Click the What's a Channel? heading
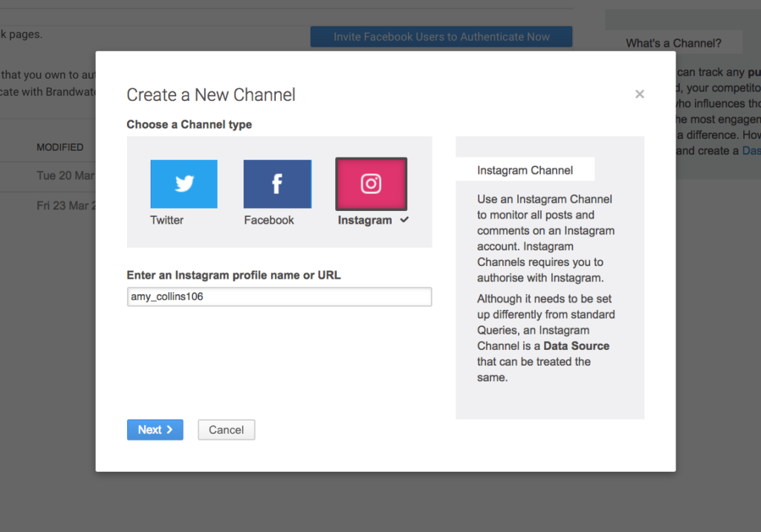 tap(673, 43)
